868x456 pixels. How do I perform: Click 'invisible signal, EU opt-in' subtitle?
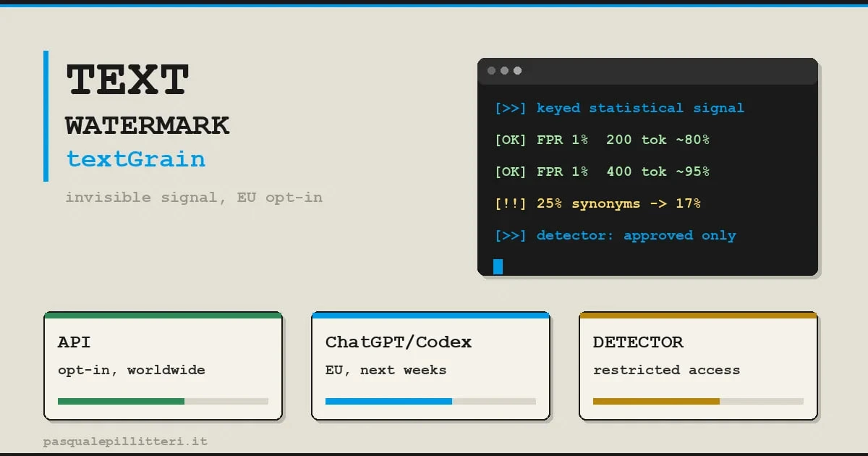pyautogui.click(x=194, y=198)
